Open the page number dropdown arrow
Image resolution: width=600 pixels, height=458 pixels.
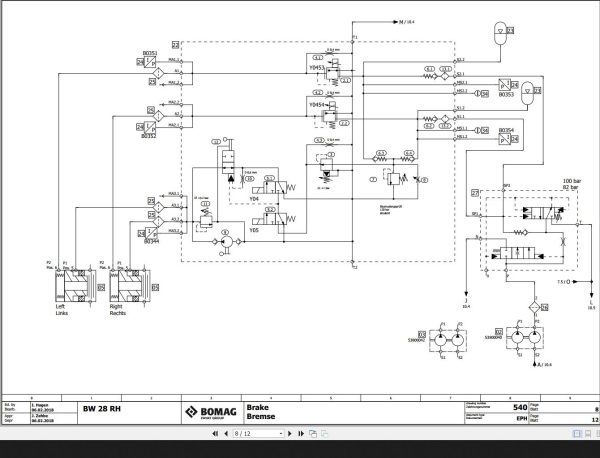pyautogui.click(x=281, y=434)
